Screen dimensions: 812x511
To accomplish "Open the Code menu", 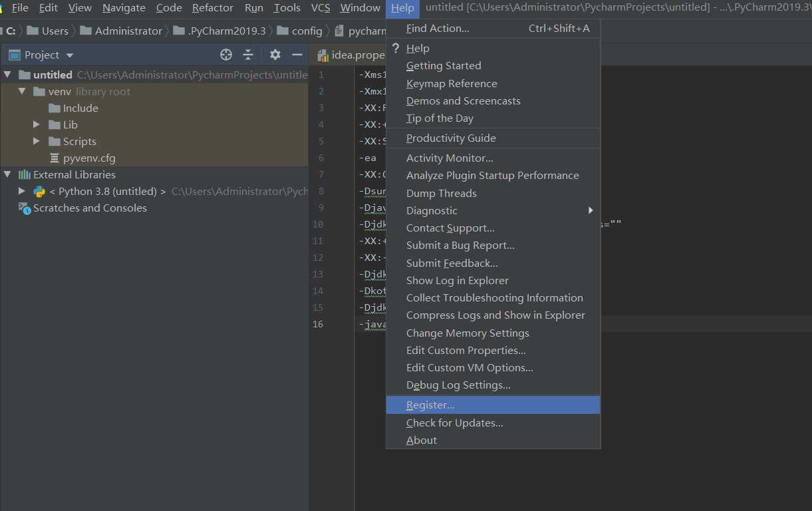I will point(169,8).
